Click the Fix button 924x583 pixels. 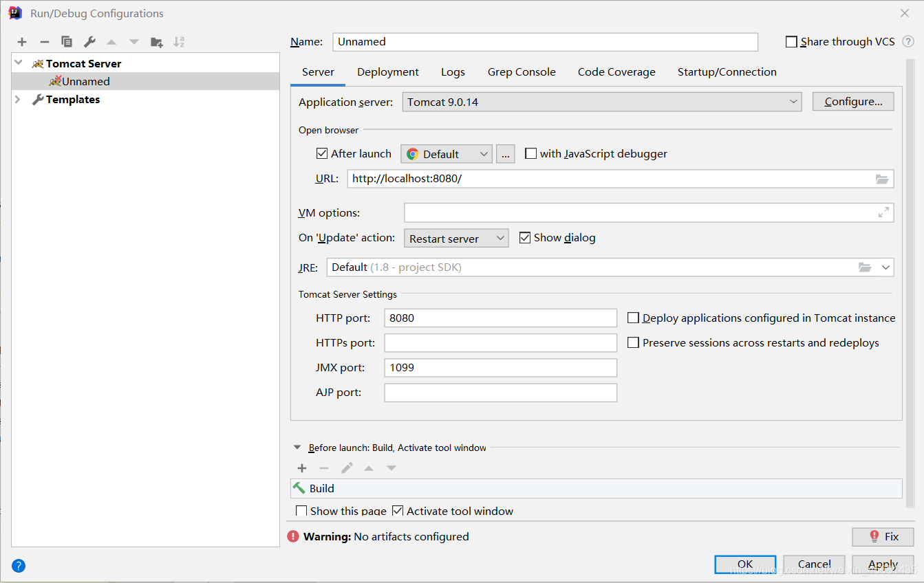[x=883, y=536]
